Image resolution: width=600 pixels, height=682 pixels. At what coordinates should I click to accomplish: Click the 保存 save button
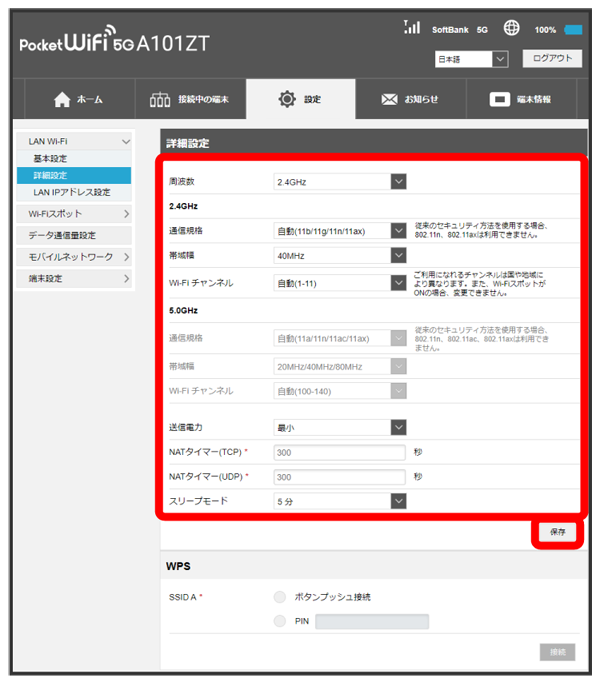click(x=558, y=532)
